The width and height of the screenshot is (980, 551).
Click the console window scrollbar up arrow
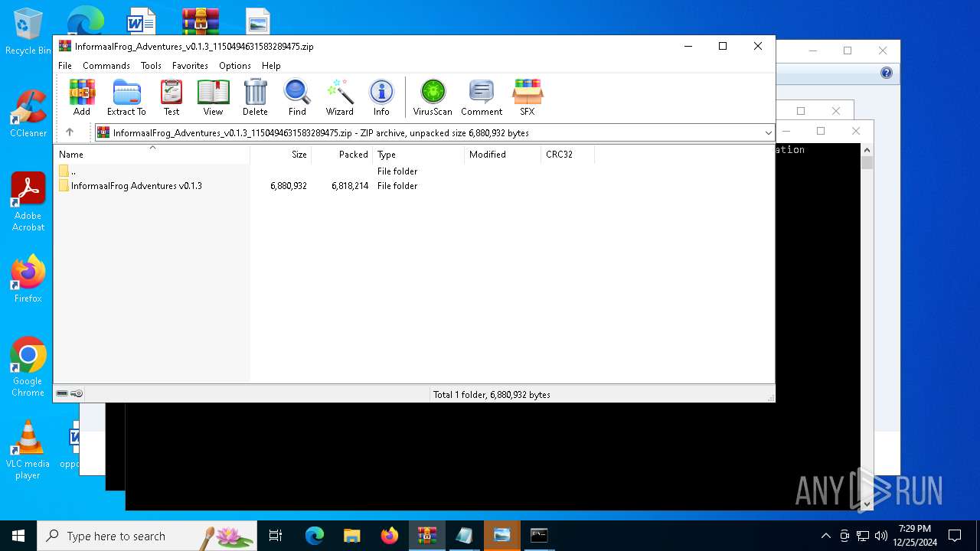coord(867,150)
